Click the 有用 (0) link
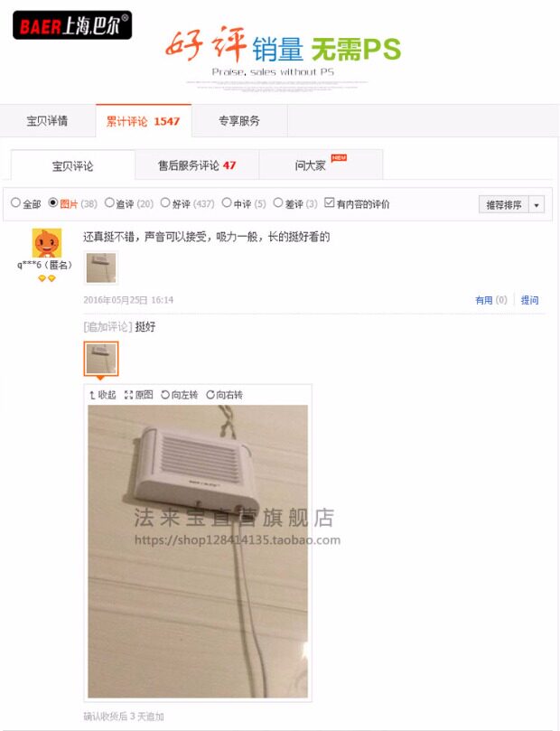This screenshot has width=560, height=731. pos(491,300)
